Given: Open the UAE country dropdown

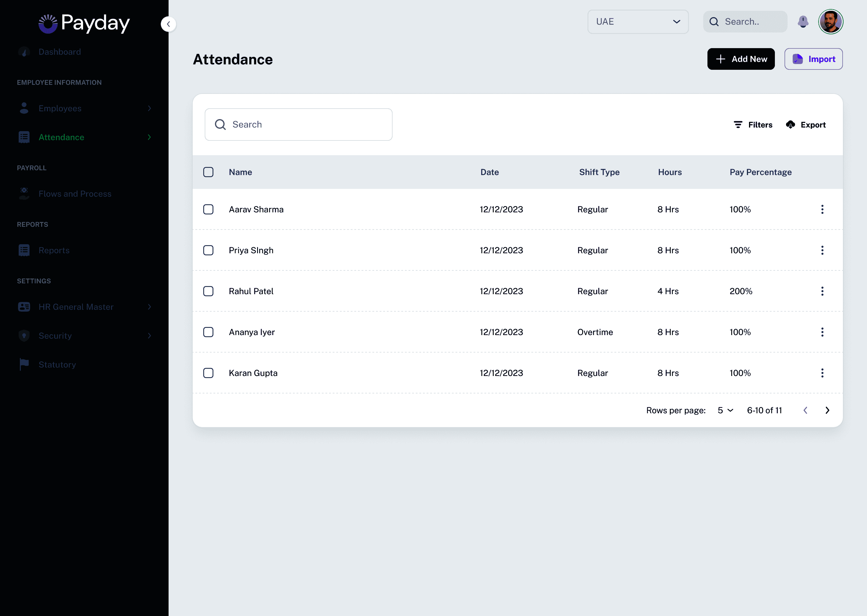Looking at the screenshot, I should point(638,22).
